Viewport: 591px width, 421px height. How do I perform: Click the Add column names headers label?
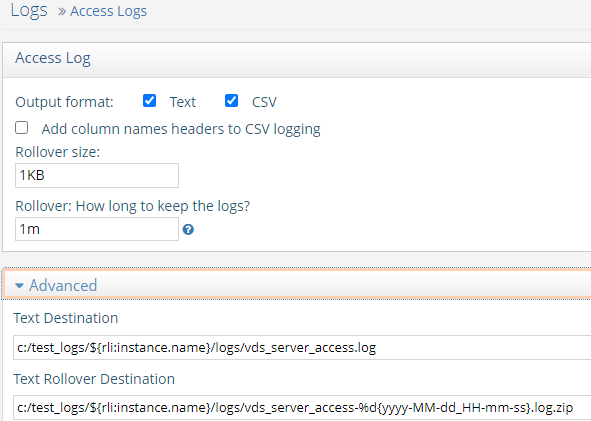(x=181, y=129)
